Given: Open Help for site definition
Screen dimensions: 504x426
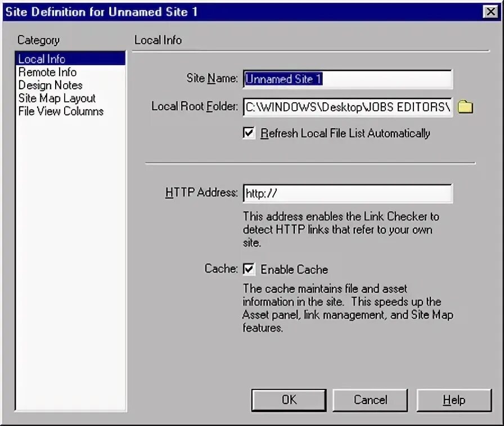Looking at the screenshot, I should coord(454,400).
